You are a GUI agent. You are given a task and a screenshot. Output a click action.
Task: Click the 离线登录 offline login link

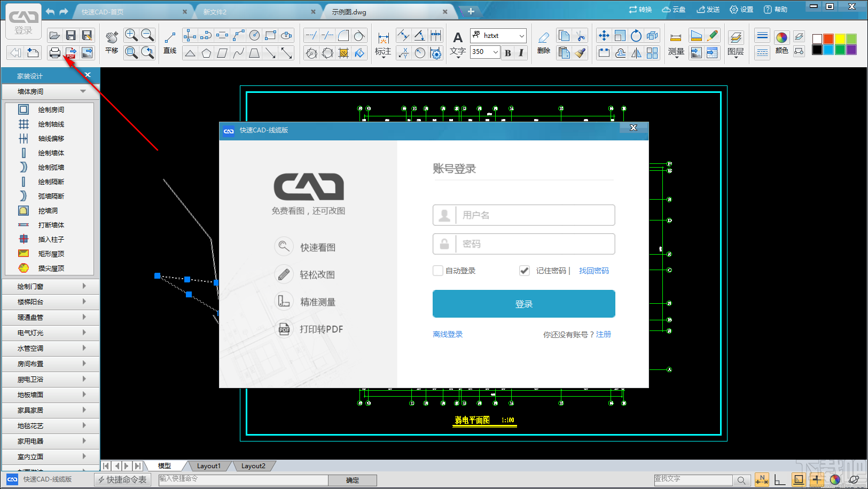448,334
